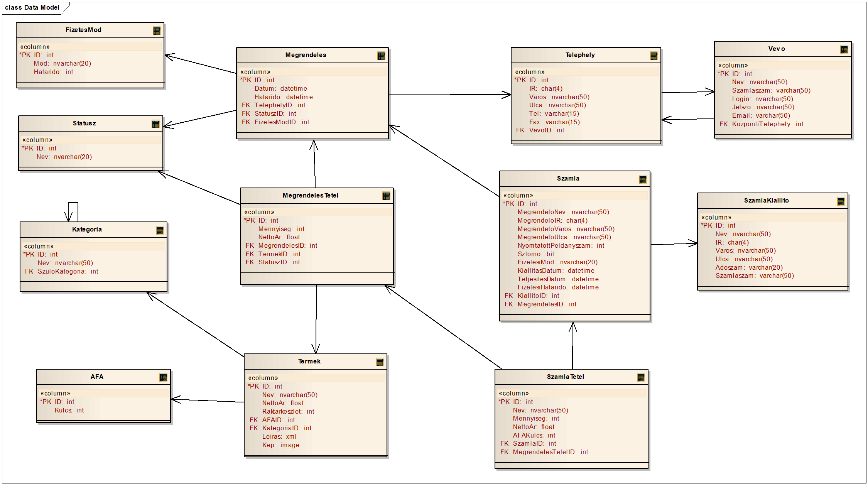Select 'FK KozpontiTelephely: int' in Vevo

762,124
